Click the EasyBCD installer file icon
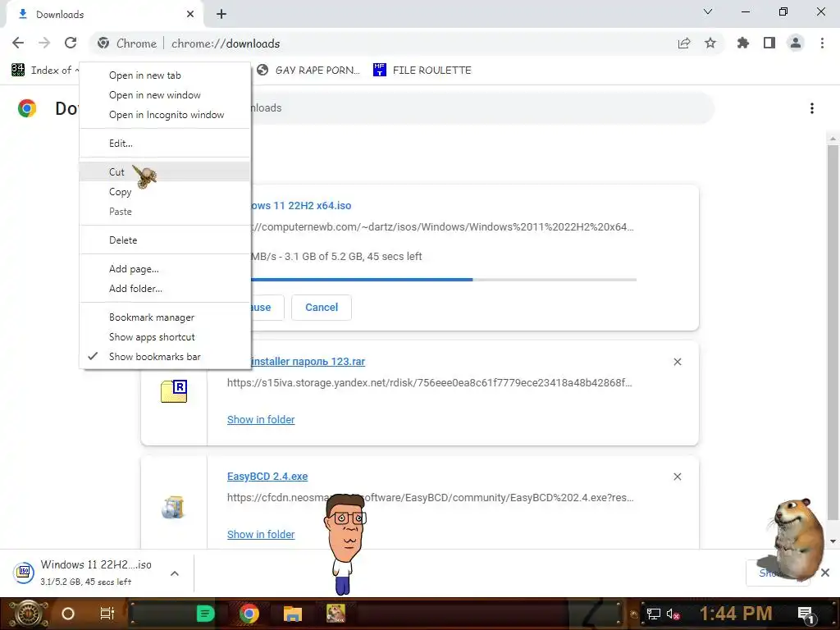 [x=173, y=507]
